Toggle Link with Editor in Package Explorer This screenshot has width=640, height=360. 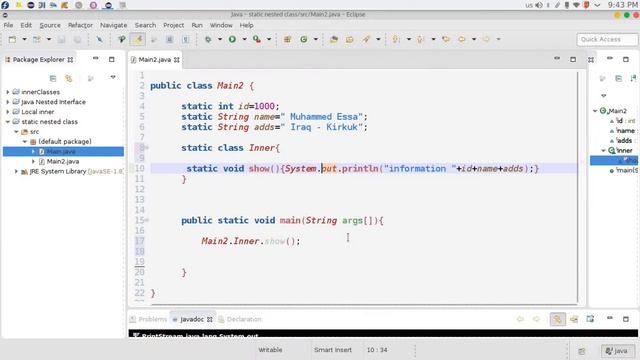69,78
